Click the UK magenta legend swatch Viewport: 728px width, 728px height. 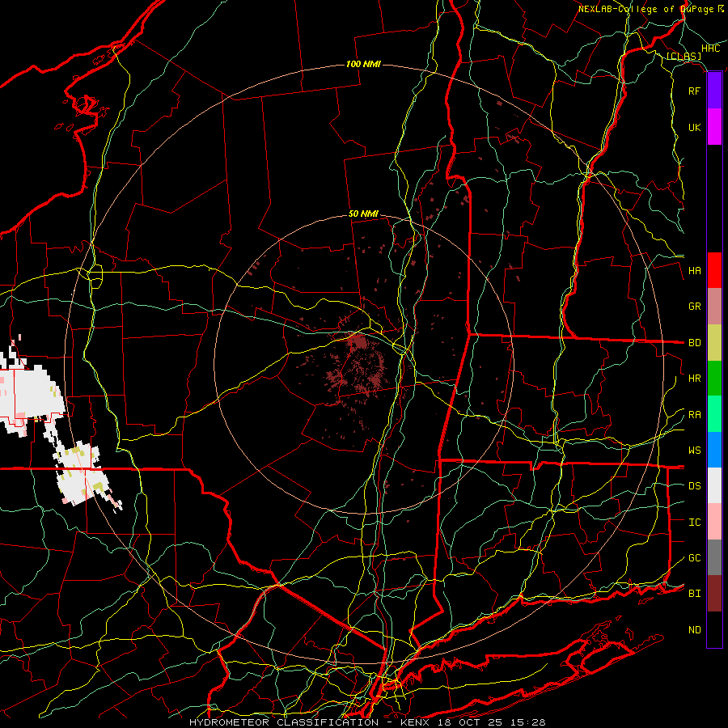pyautogui.click(x=714, y=127)
